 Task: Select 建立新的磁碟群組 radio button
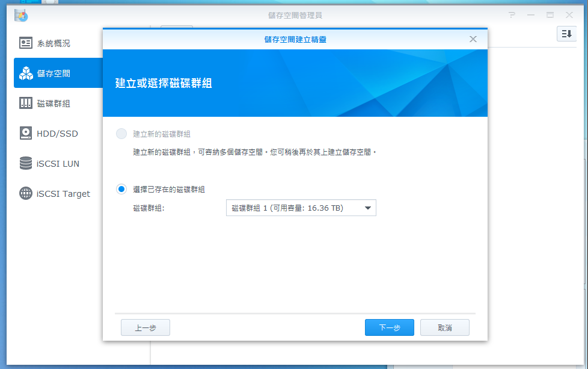pyautogui.click(x=121, y=134)
